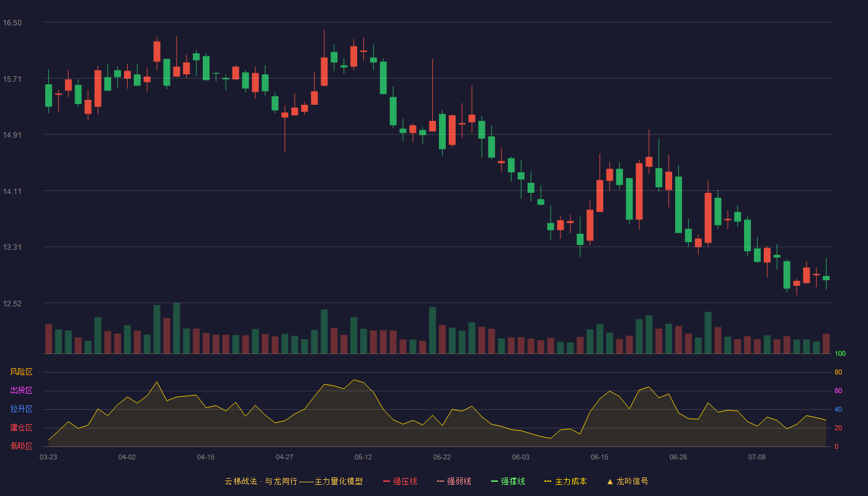The width and height of the screenshot is (868, 496).
Task: Click the 建仓区 zone label
Action: tap(21, 428)
